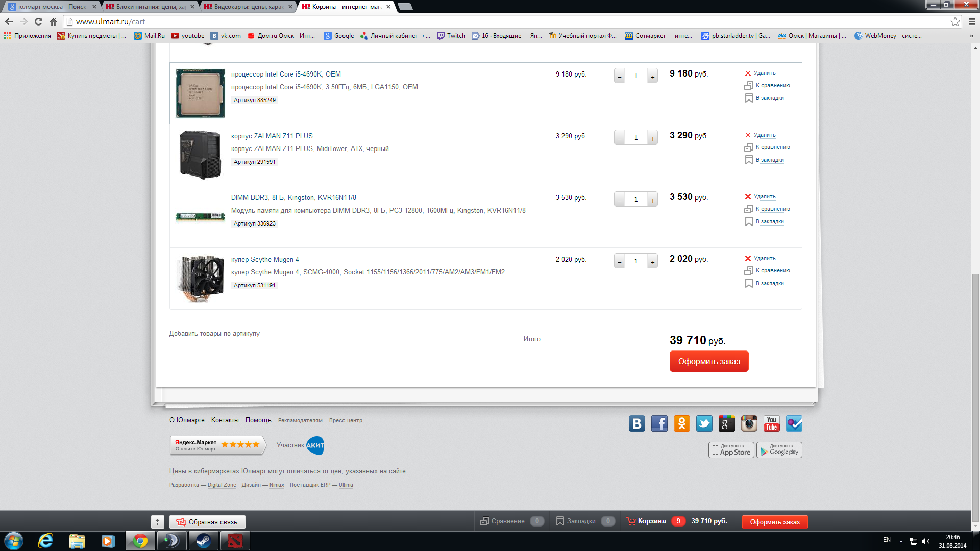Image resolution: width=980 pixels, height=551 pixels.
Task: Click the large red 'Оформить заказ' button
Action: point(709,361)
